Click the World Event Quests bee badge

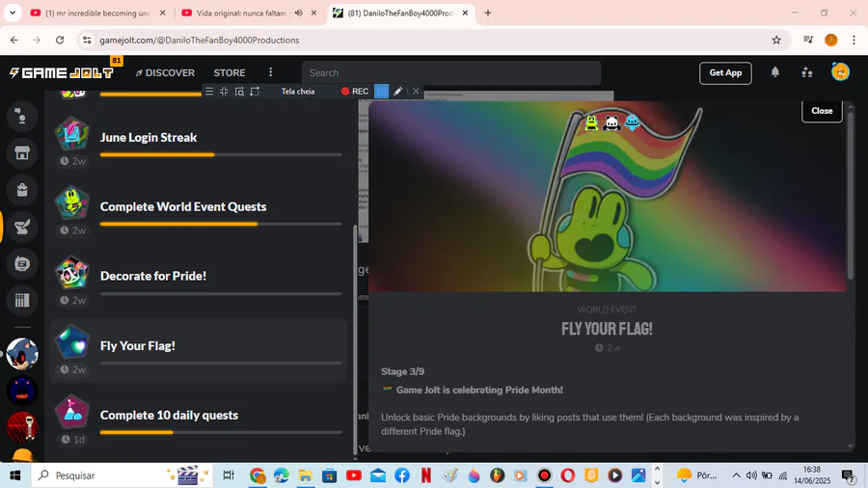(72, 203)
